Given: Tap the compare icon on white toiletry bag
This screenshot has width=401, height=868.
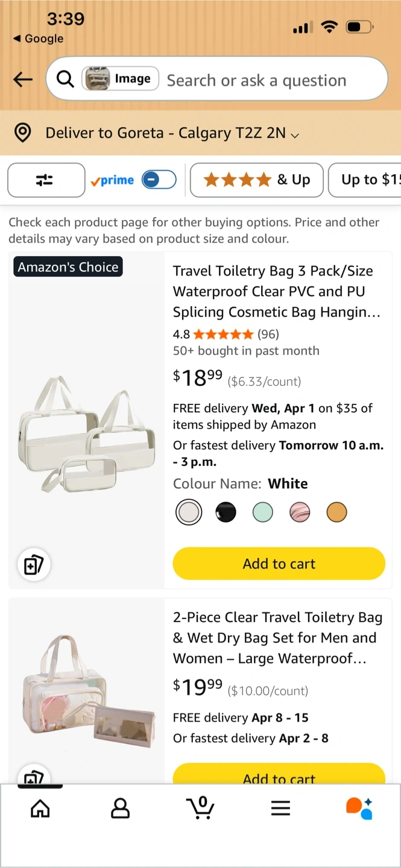Looking at the screenshot, I should [34, 565].
